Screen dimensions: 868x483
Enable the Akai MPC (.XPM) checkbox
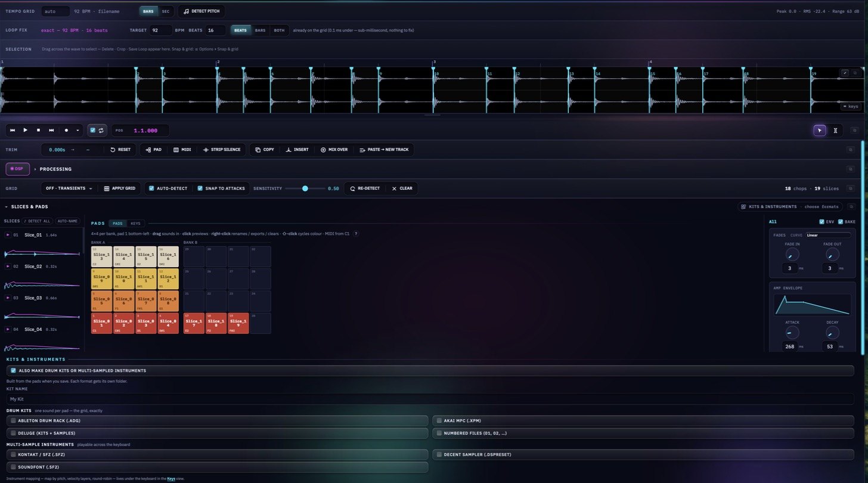click(x=439, y=420)
